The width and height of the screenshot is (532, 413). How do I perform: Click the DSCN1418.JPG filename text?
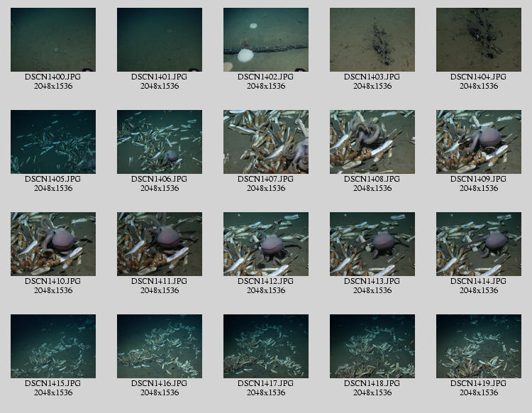(372, 383)
